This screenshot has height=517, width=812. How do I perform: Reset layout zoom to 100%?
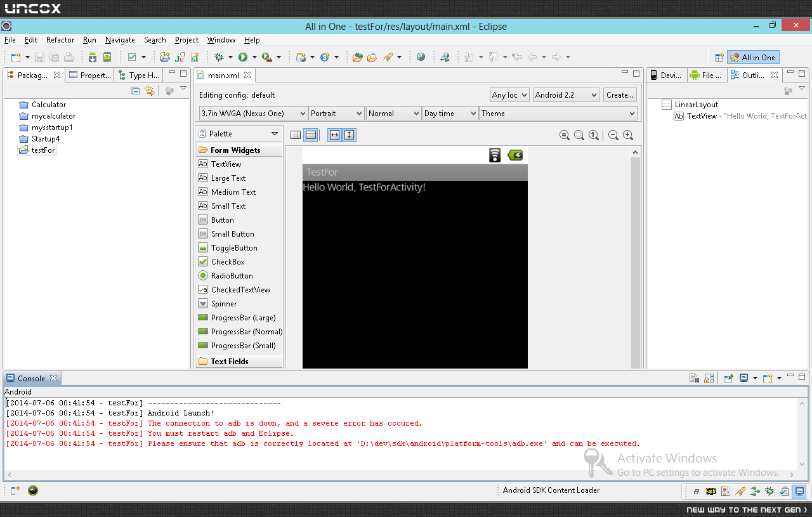click(x=594, y=135)
